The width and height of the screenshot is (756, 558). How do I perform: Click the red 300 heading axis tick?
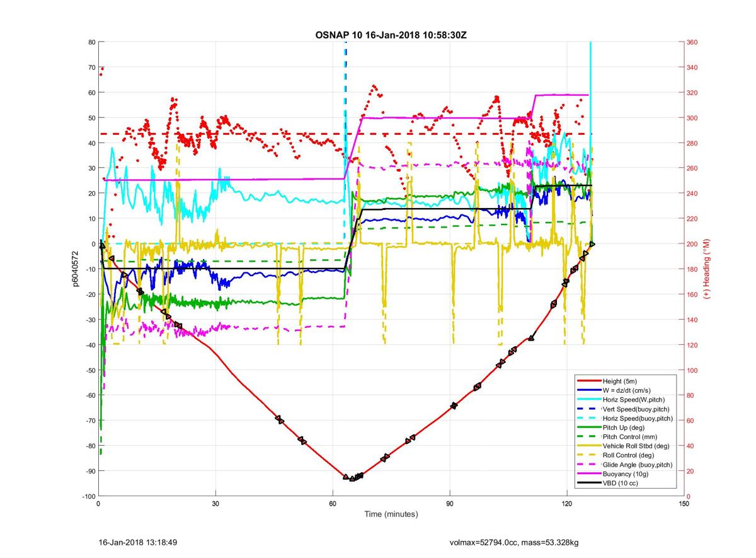point(693,118)
